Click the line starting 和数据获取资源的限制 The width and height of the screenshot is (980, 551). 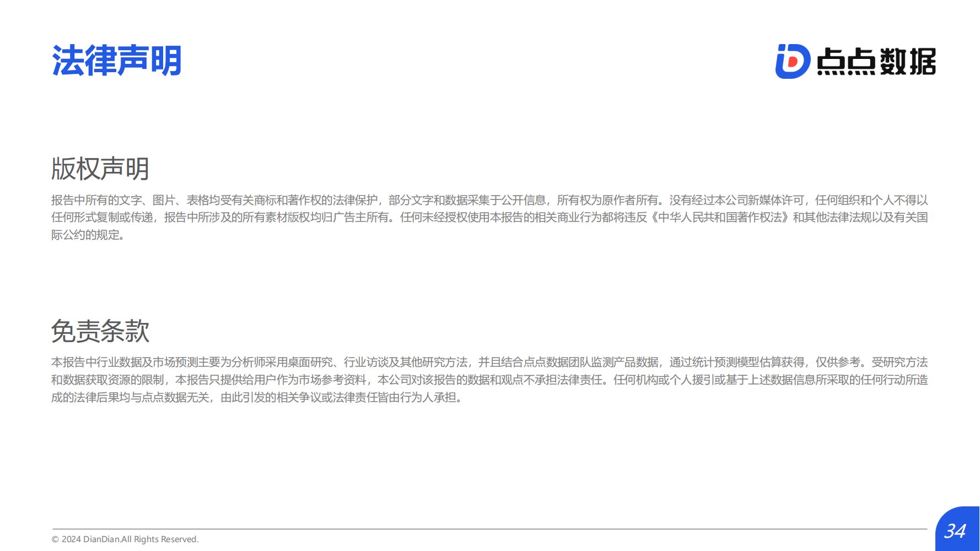click(x=489, y=380)
